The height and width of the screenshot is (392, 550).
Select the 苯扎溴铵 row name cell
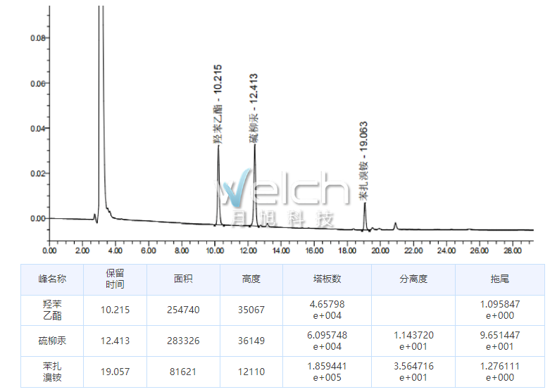pos(52,371)
